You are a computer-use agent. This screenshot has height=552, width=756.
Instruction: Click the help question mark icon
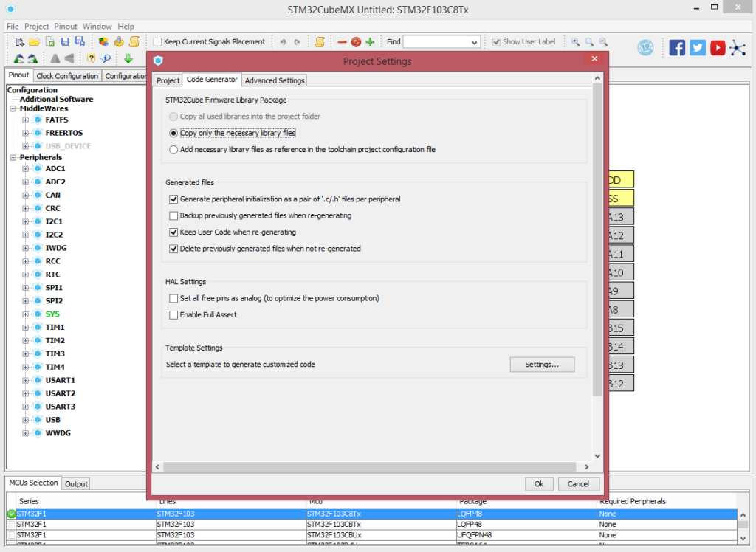pyautogui.click(x=91, y=58)
